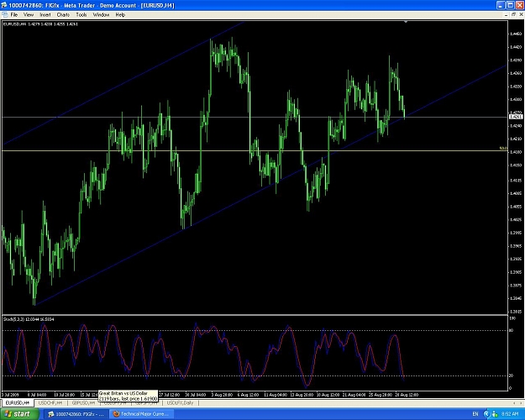The width and height of the screenshot is (525, 420).
Task: Minimize the inner EURUSD chart window
Action: pos(506,15)
